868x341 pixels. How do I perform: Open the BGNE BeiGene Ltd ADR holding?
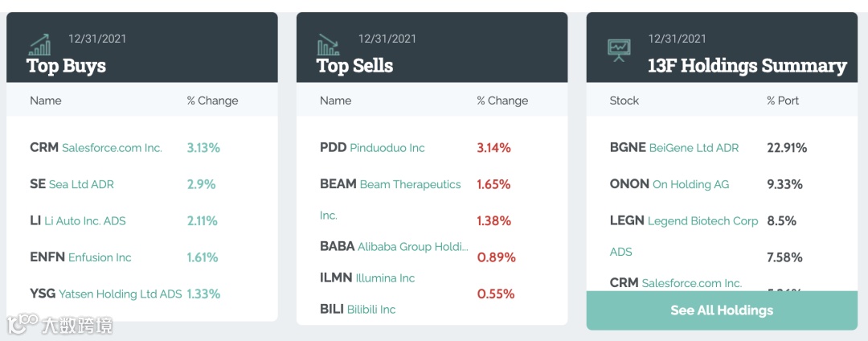tap(674, 148)
